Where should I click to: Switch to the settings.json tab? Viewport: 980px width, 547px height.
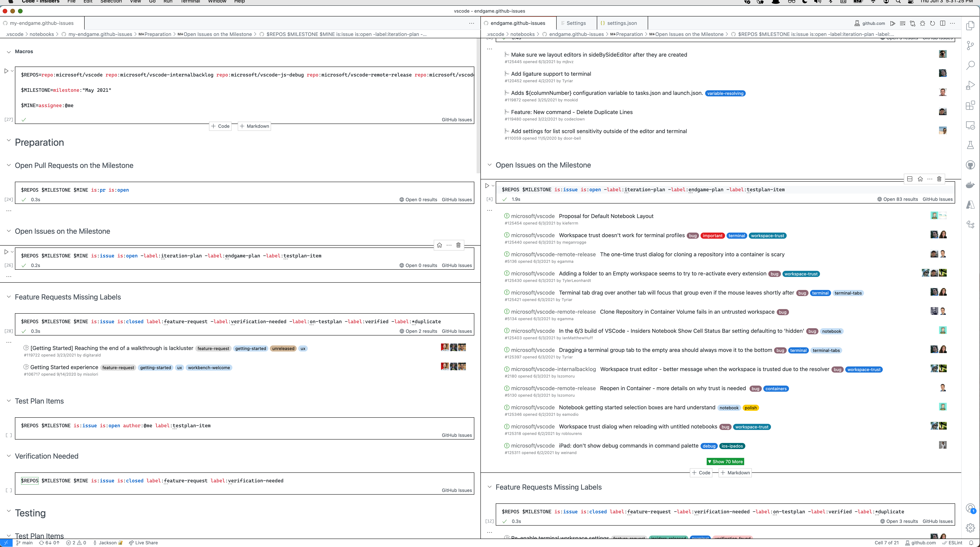click(x=622, y=23)
